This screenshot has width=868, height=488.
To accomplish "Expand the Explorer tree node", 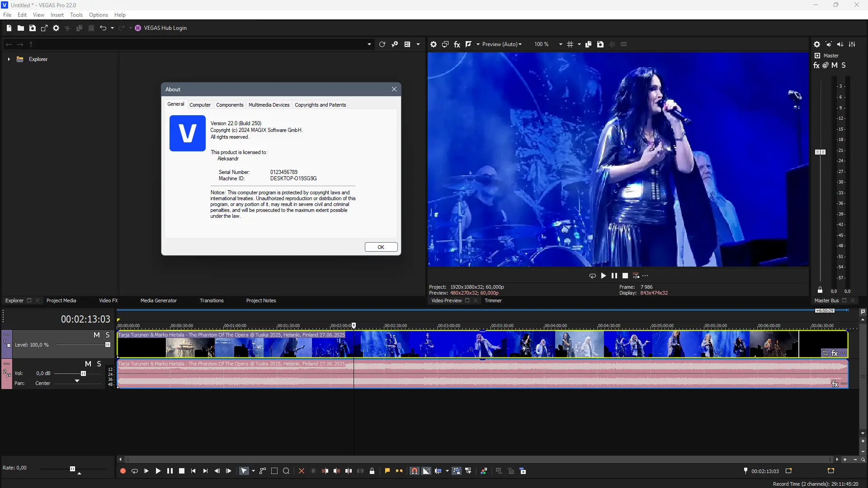I will 9,59.
